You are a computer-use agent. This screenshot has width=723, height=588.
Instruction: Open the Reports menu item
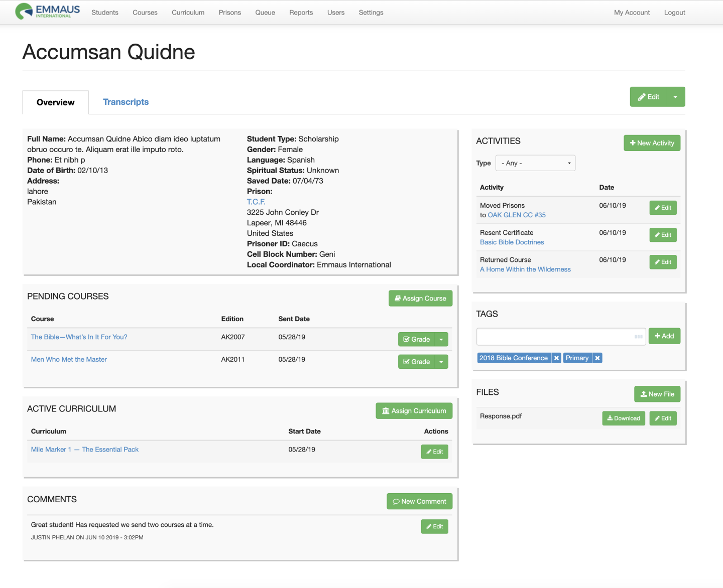tap(301, 13)
